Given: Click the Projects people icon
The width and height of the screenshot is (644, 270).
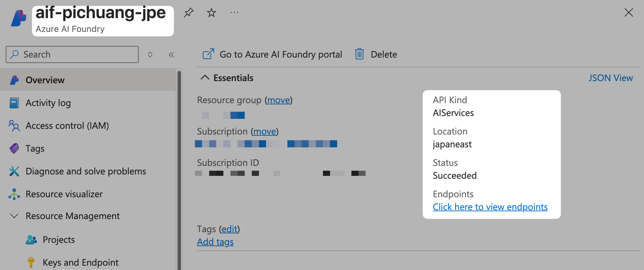Looking at the screenshot, I should pos(31,240).
